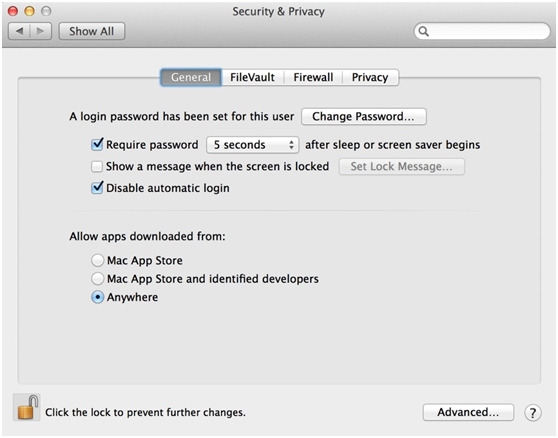Switch to the FileVault tab
This screenshot has height=438, width=558.
pos(252,77)
